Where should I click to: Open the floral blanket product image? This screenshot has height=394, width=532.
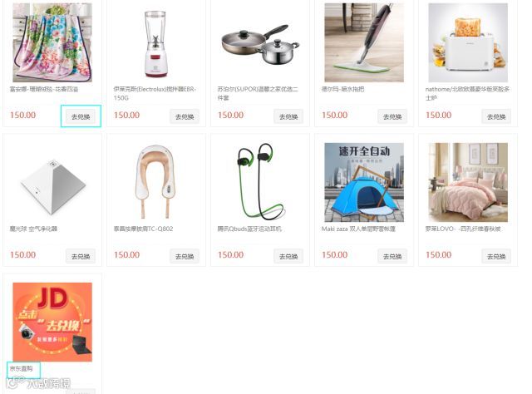[52, 42]
